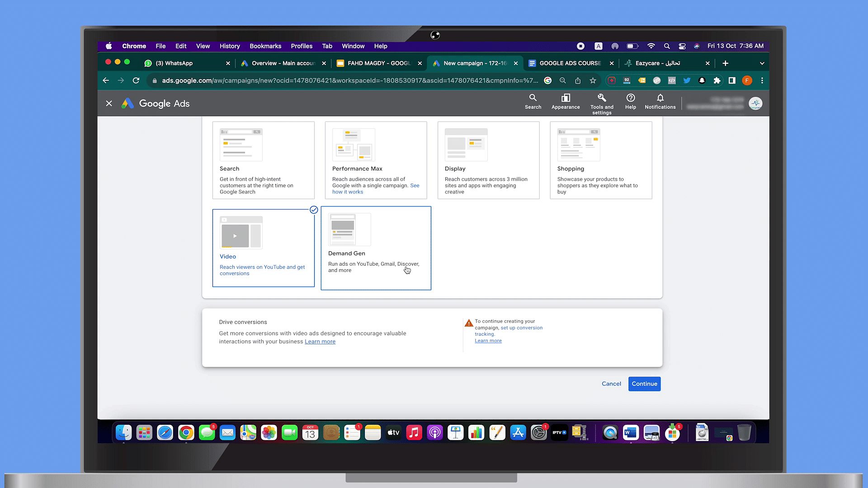The height and width of the screenshot is (488, 868).
Task: Bookmark this page with the star icon
Action: tap(593, 80)
